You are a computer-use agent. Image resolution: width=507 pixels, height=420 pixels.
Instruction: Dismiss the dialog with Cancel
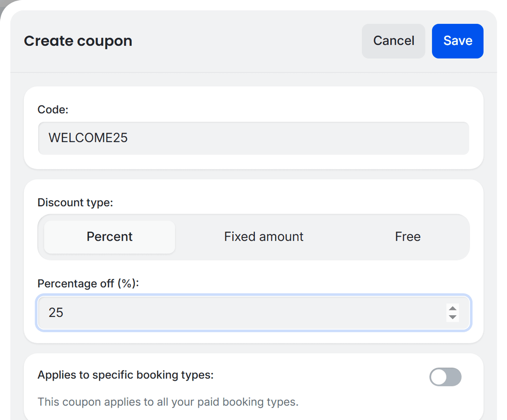393,41
